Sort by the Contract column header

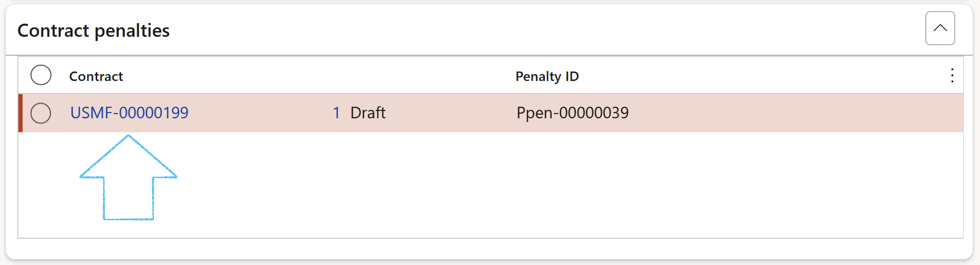(x=96, y=77)
